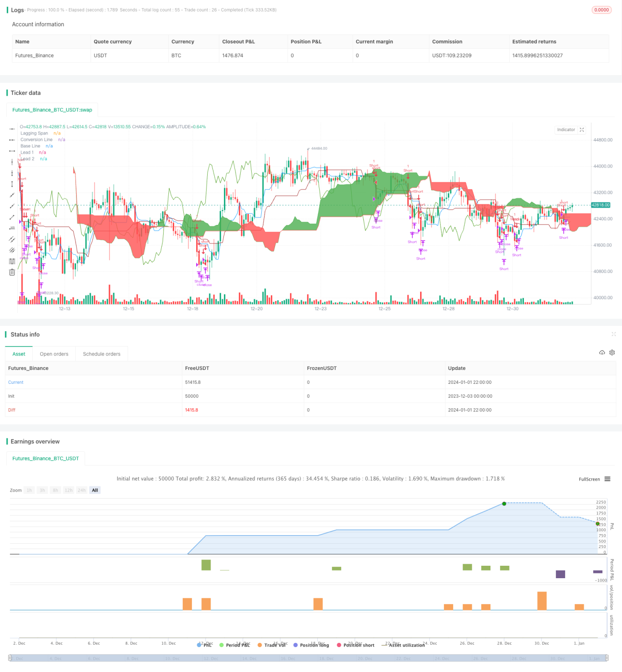Open the Indicator selector on chart
This screenshot has height=672, width=622.
tap(566, 130)
